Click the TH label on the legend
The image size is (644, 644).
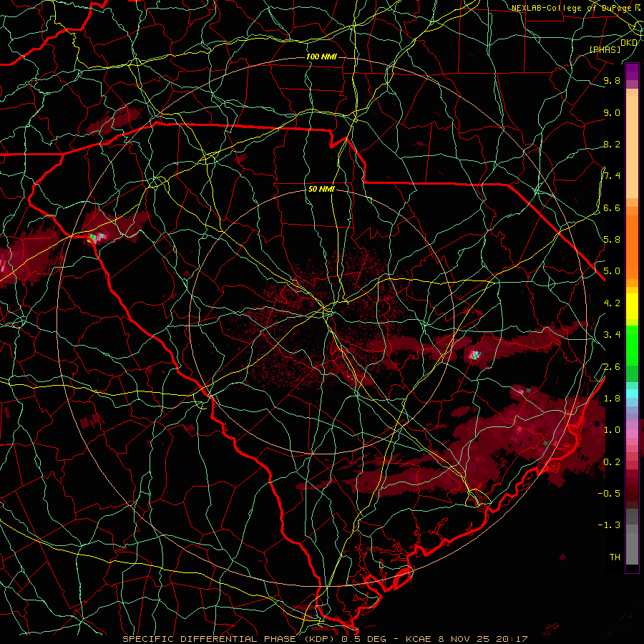615,557
